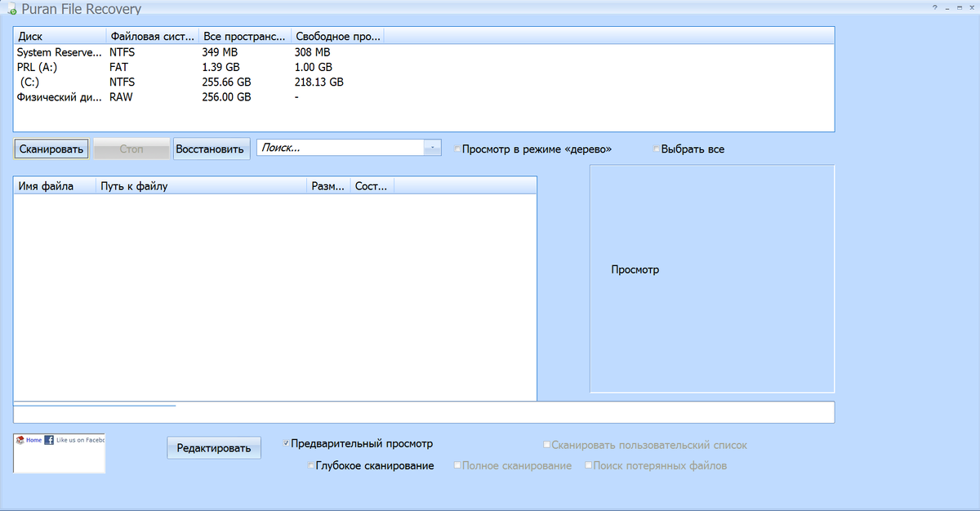The width and height of the screenshot is (980, 511).
Task: Click inside the «Поиск...» search box
Action: click(x=343, y=147)
